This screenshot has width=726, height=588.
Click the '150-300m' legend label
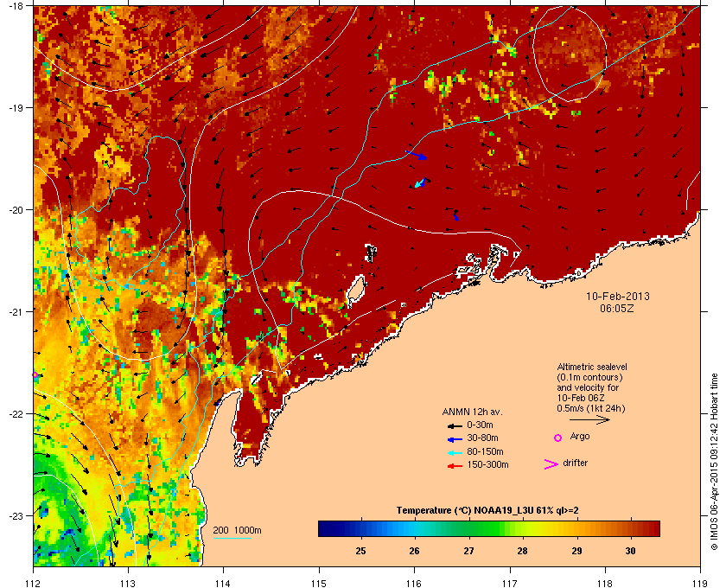(x=487, y=464)
